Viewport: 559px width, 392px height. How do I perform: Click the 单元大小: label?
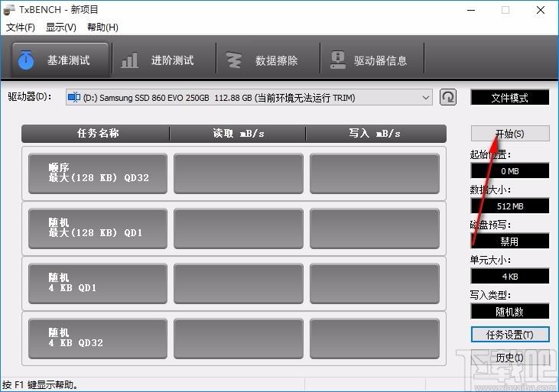[490, 260]
